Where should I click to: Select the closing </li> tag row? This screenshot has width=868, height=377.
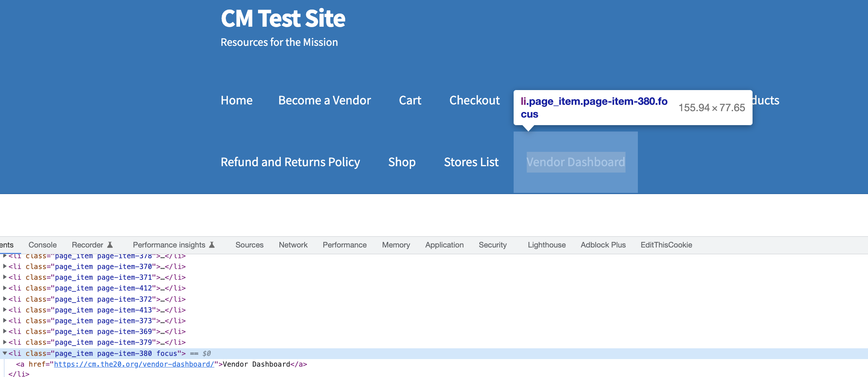(x=19, y=373)
